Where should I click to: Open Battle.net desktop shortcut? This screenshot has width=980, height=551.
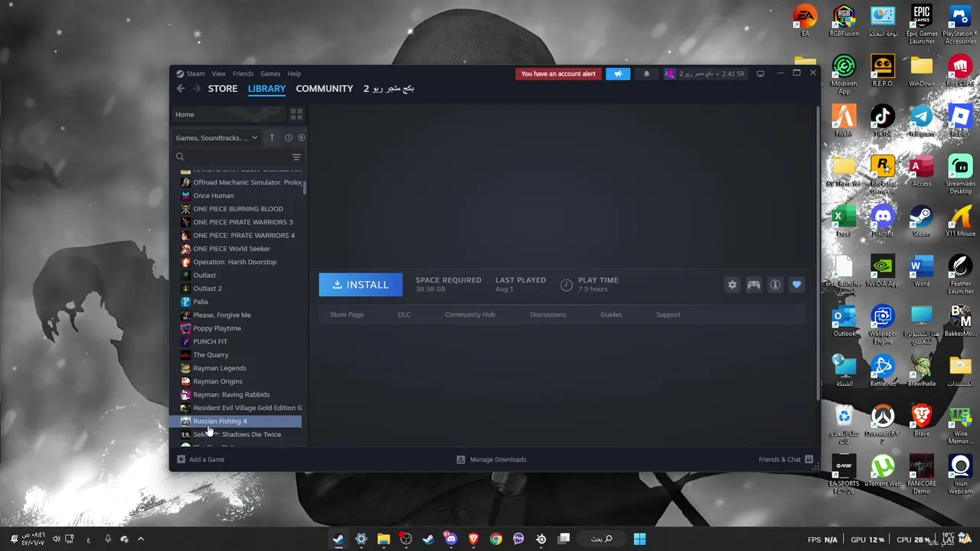tap(883, 371)
